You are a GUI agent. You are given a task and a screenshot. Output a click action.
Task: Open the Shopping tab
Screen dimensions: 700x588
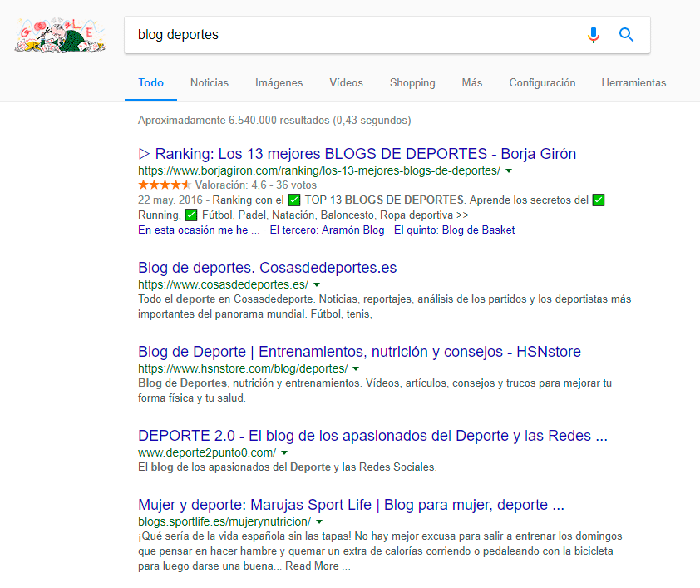(412, 83)
